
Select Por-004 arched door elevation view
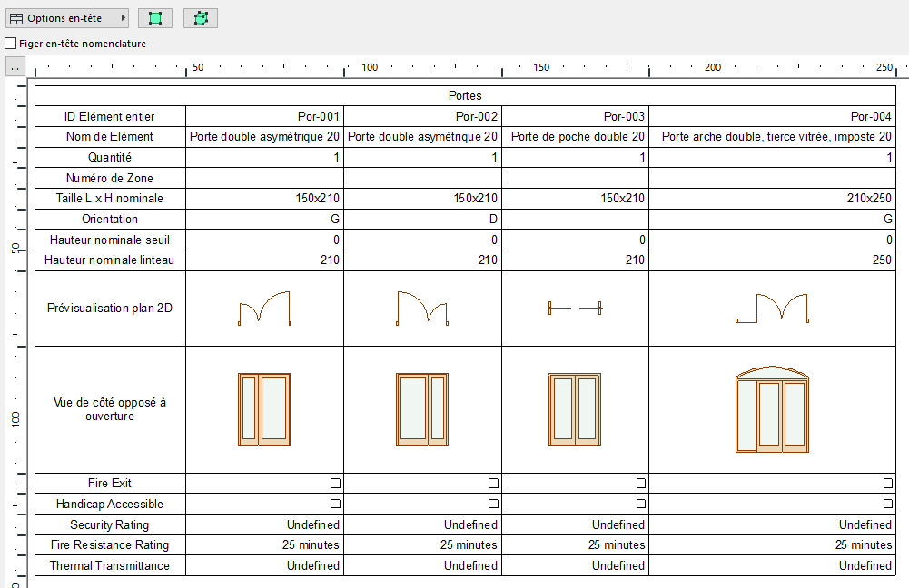[772, 409]
